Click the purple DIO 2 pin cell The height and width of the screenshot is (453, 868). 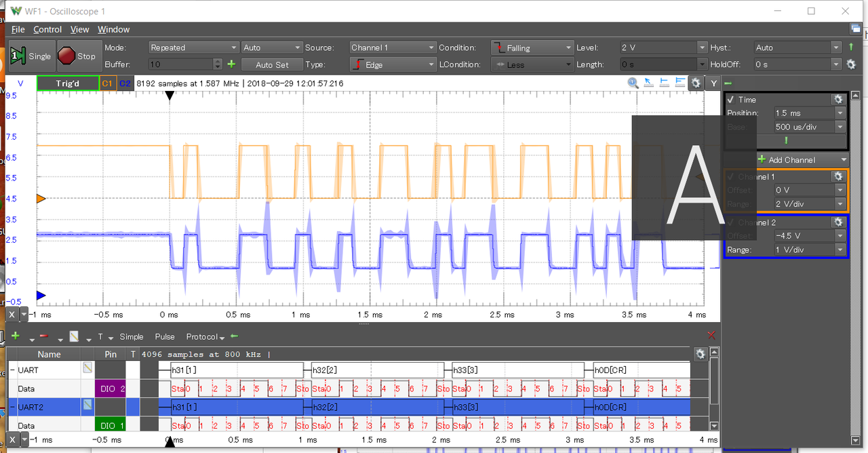pos(111,389)
